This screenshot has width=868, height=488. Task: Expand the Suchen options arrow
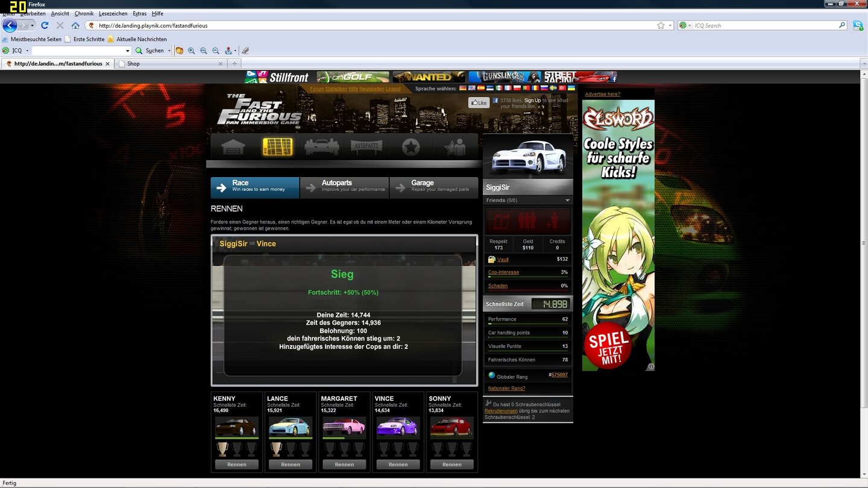(169, 51)
